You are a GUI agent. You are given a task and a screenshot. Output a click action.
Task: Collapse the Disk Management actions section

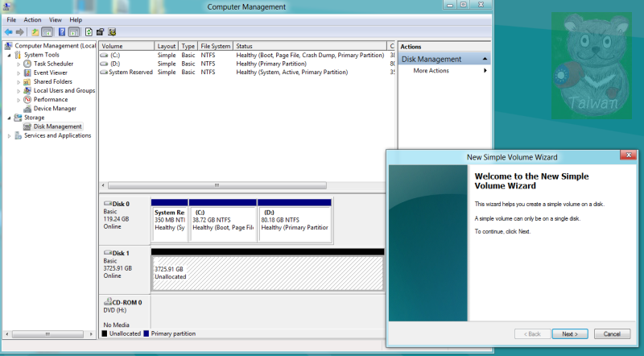click(x=485, y=59)
